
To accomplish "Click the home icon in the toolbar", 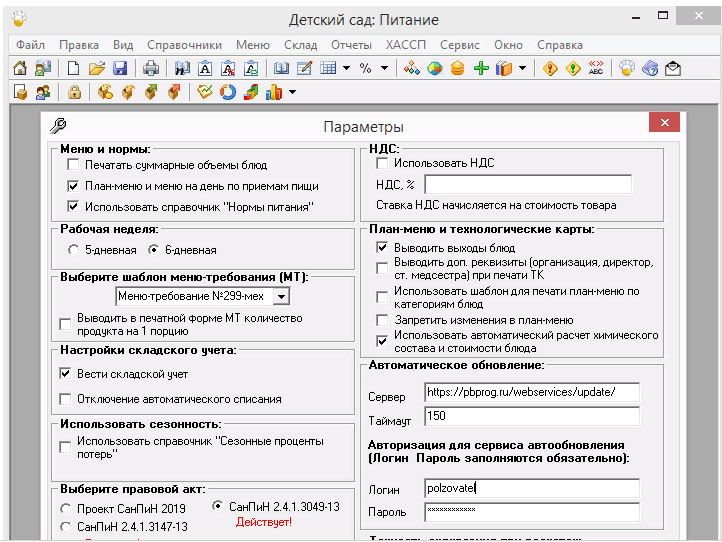I will coord(20,69).
